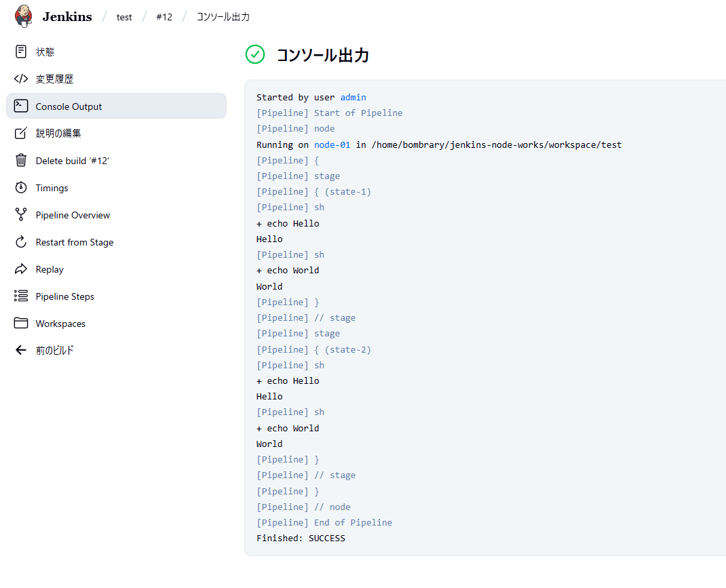
Task: Select the Pipeline Overview menu item
Action: 73,215
